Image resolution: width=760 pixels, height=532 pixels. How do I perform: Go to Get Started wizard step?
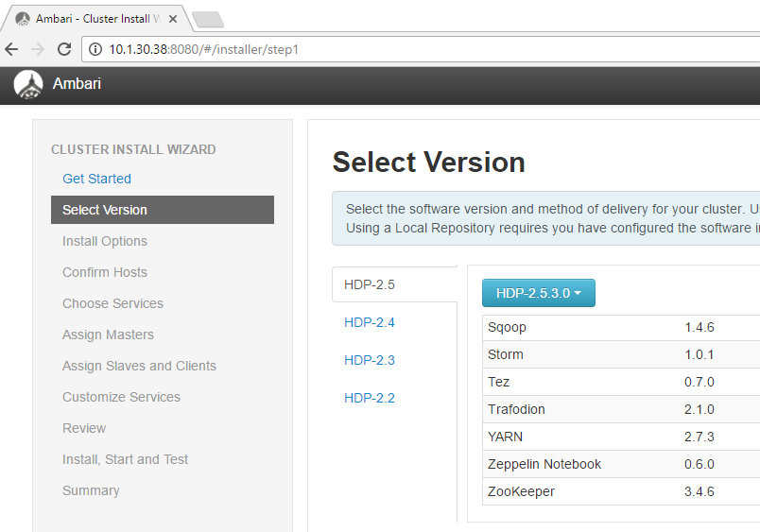point(96,179)
